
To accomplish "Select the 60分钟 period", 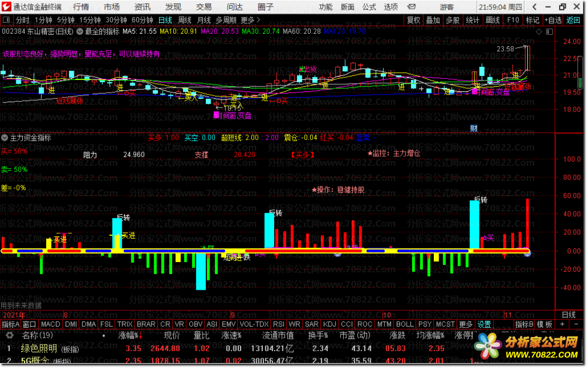I will (x=142, y=20).
